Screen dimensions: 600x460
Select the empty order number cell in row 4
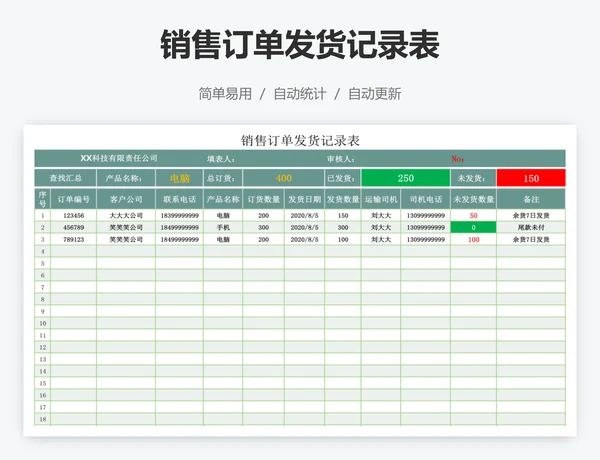(73, 251)
